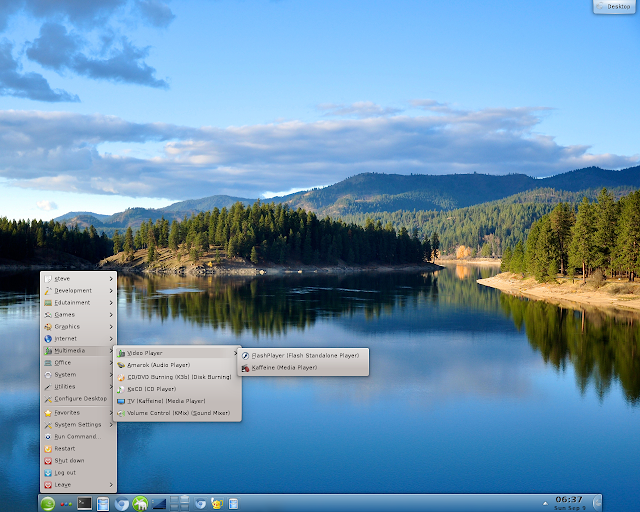Click the orange Restart icon

(48, 449)
